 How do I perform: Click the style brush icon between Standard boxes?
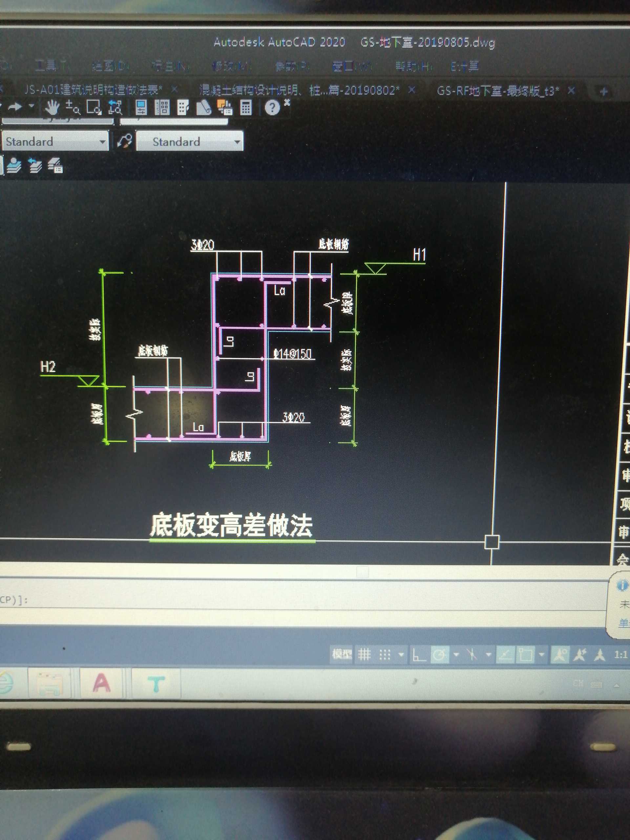coord(125,141)
